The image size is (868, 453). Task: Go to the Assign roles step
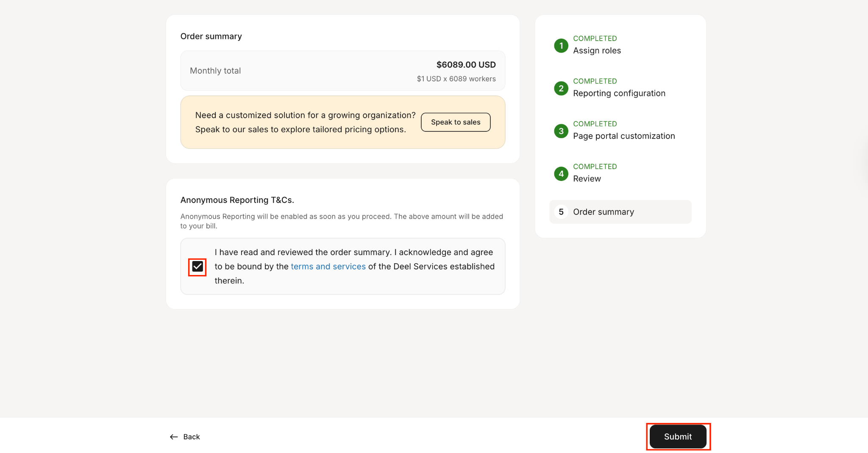(x=597, y=50)
